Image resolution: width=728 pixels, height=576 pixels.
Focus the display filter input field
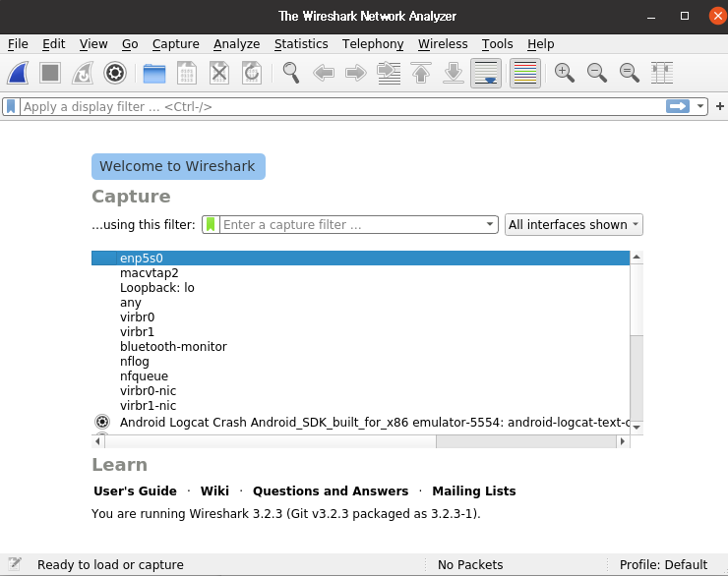coord(342,107)
